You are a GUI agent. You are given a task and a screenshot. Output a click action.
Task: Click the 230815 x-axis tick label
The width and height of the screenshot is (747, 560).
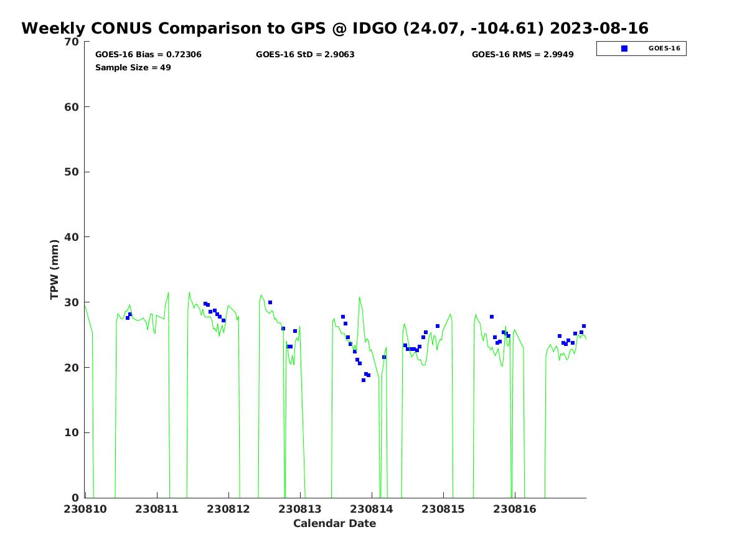(443, 509)
